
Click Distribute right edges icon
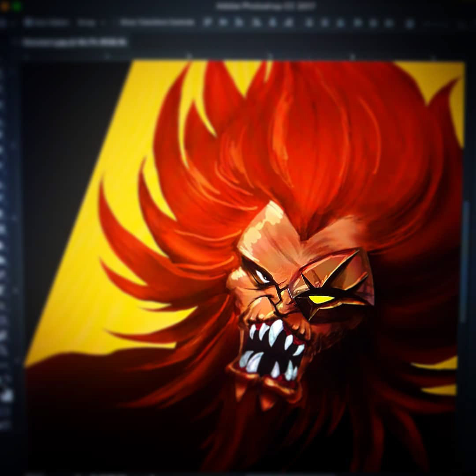pos(389,23)
